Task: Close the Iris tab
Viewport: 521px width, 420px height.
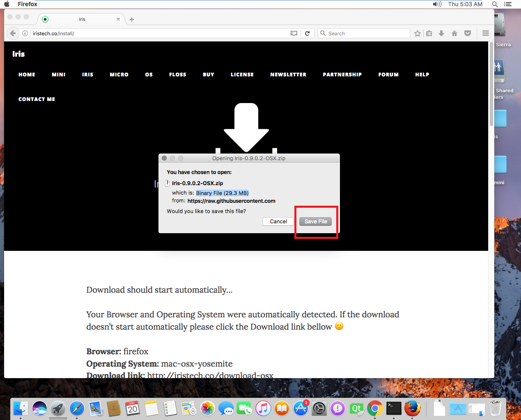Action: pos(118,19)
